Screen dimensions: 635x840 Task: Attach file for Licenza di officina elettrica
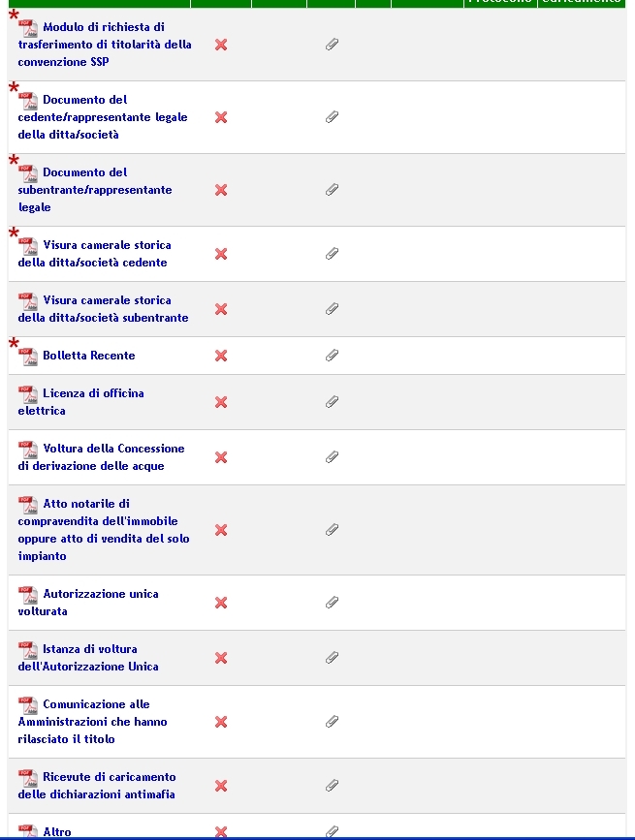coord(332,402)
